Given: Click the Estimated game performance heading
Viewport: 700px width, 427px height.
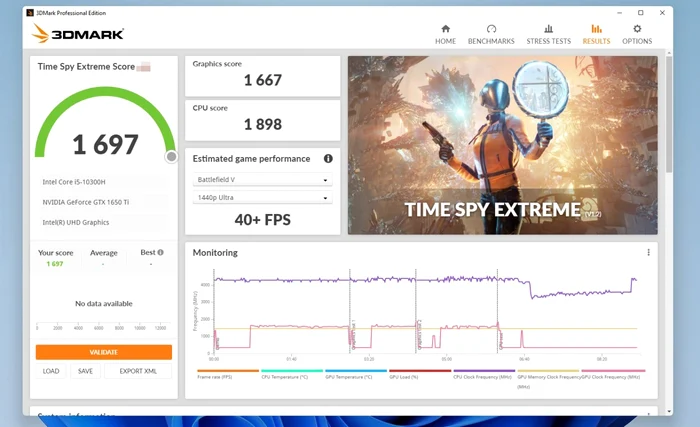Looking at the screenshot, I should [x=251, y=159].
